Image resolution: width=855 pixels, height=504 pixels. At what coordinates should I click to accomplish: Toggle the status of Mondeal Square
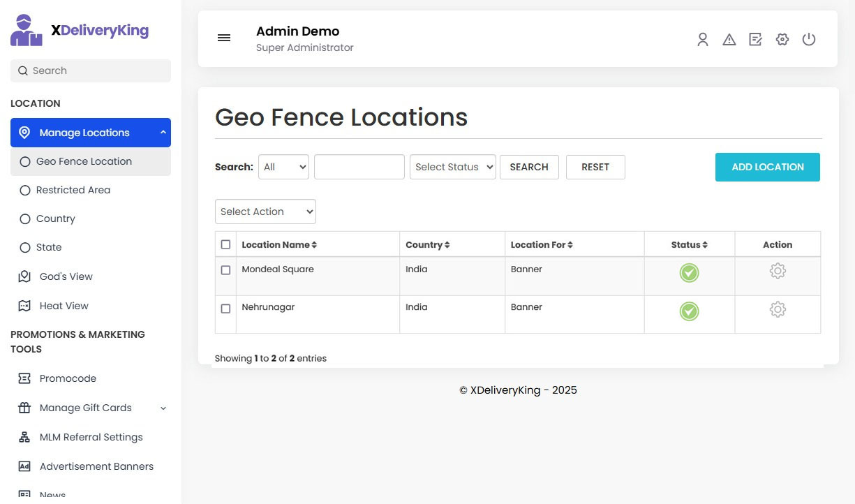(x=689, y=273)
